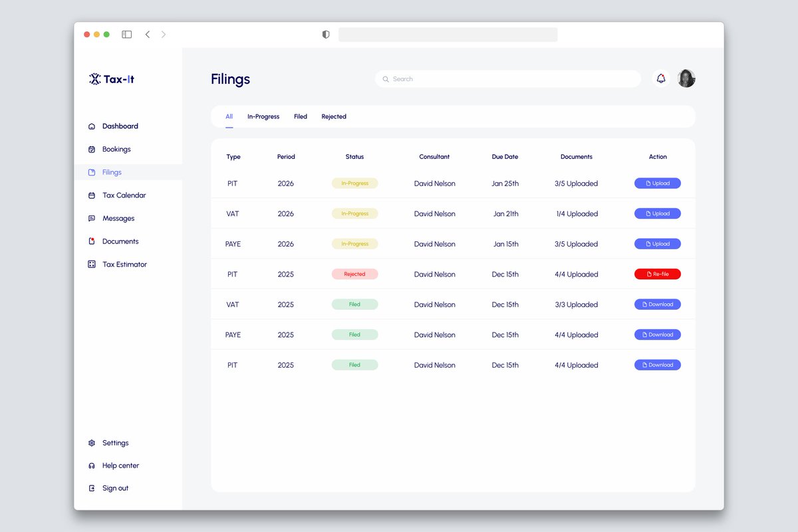The image size is (798, 532).
Task: Click the Help center headset icon
Action: pyautogui.click(x=92, y=465)
